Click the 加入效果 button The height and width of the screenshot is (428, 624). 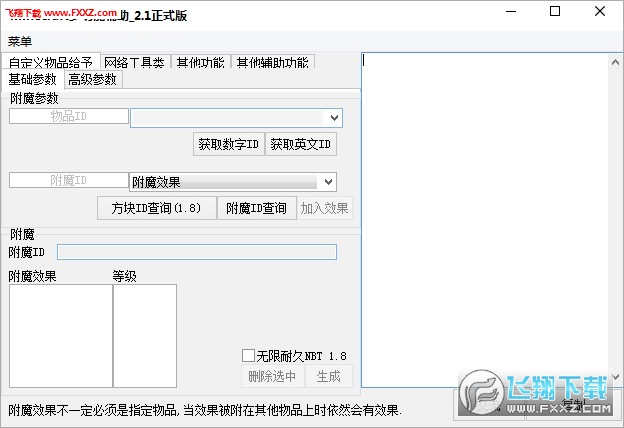pos(324,208)
